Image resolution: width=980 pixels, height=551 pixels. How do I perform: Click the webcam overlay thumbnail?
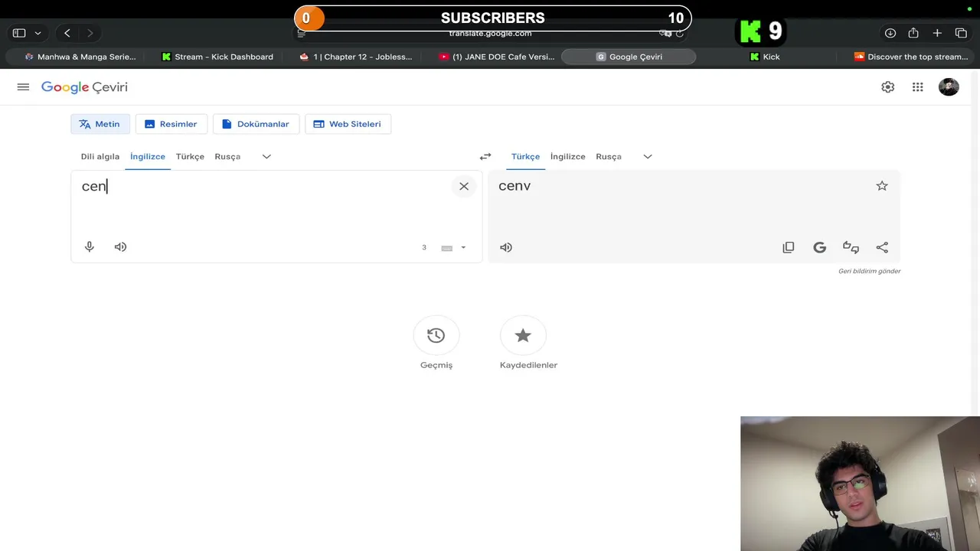pos(860,484)
